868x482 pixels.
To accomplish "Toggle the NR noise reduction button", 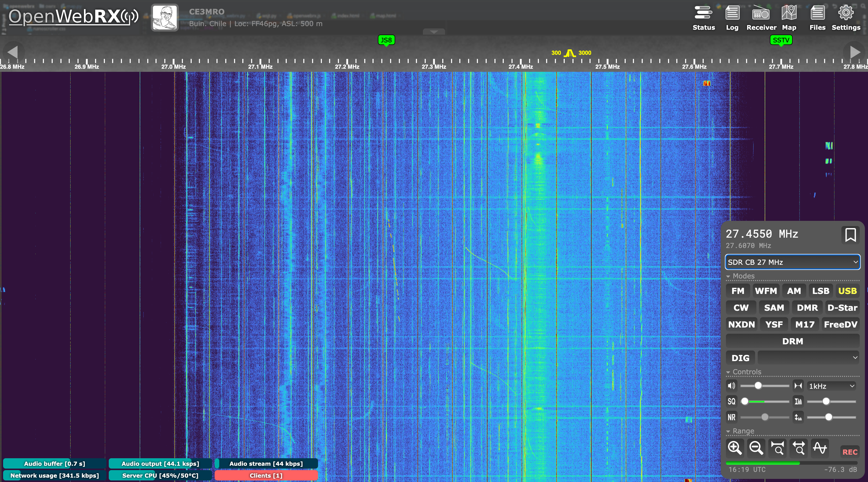I will pos(732,417).
